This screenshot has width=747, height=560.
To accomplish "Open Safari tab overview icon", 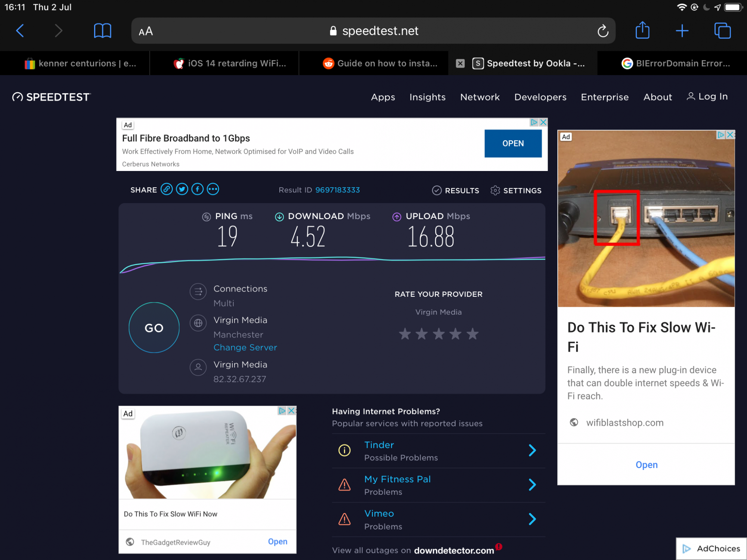I will coord(722,31).
